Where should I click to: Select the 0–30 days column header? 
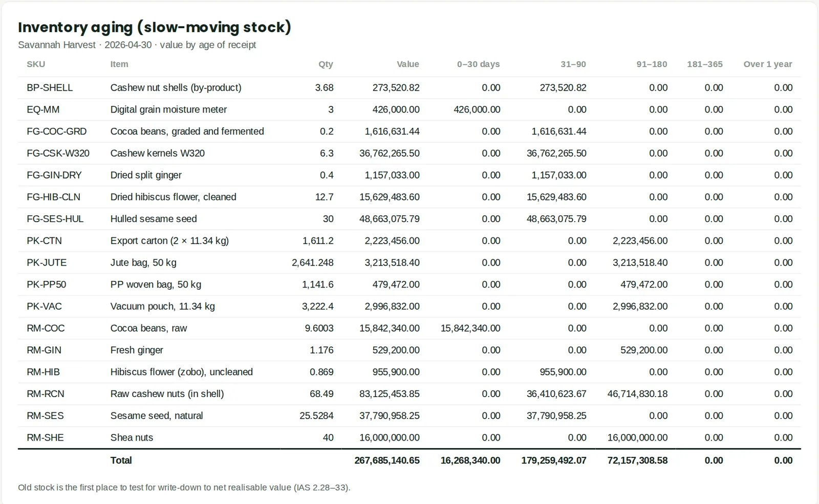[478, 64]
